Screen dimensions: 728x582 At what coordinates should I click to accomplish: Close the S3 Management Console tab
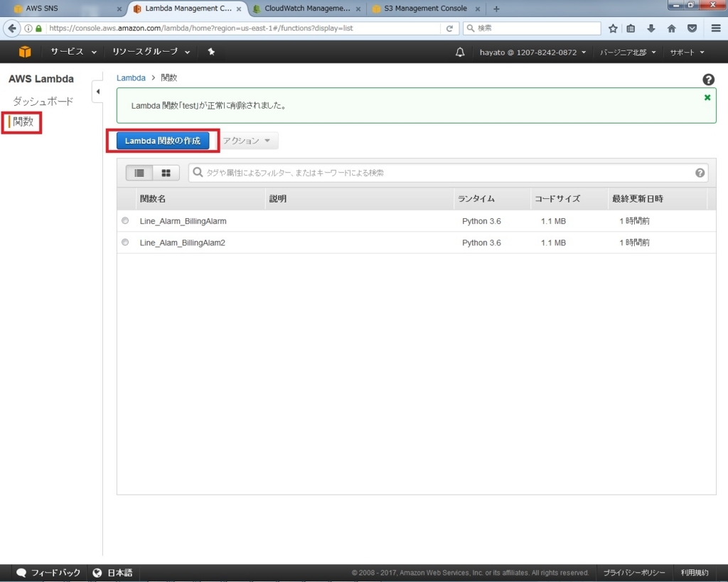click(477, 9)
